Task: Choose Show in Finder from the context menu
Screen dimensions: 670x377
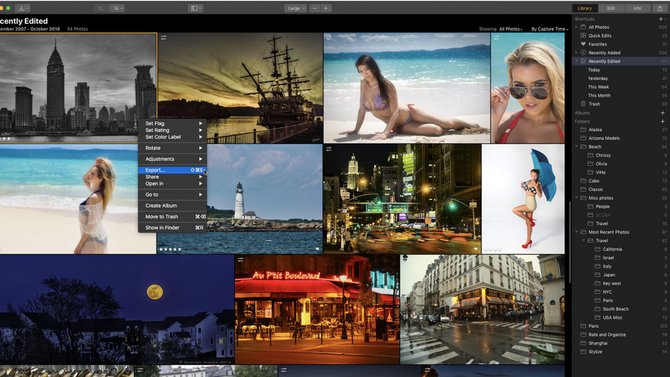Action: coord(173,228)
